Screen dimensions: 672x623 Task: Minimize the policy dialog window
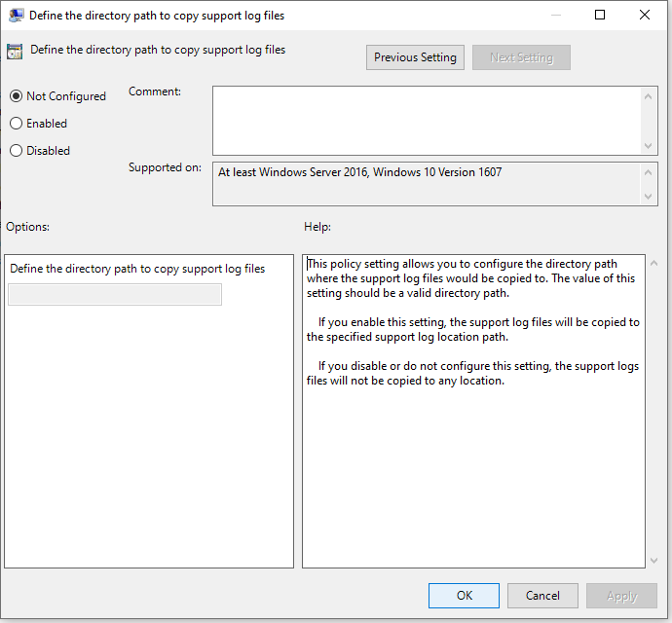(556, 15)
